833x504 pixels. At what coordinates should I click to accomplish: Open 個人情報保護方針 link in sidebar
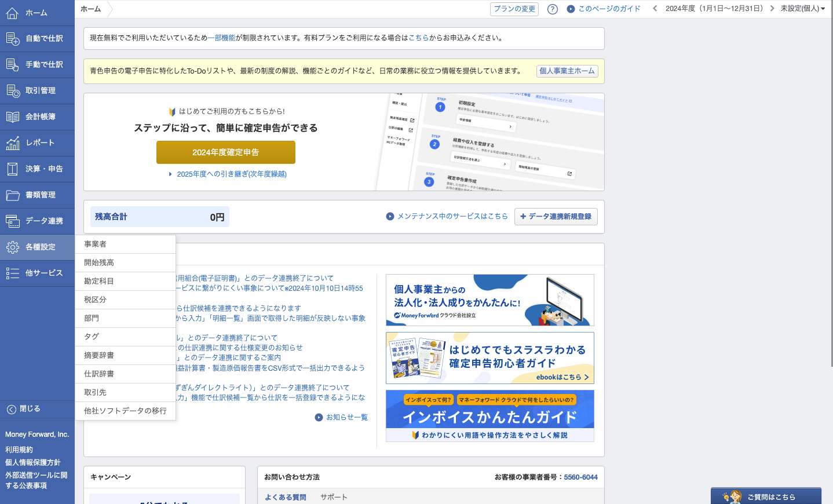33,463
